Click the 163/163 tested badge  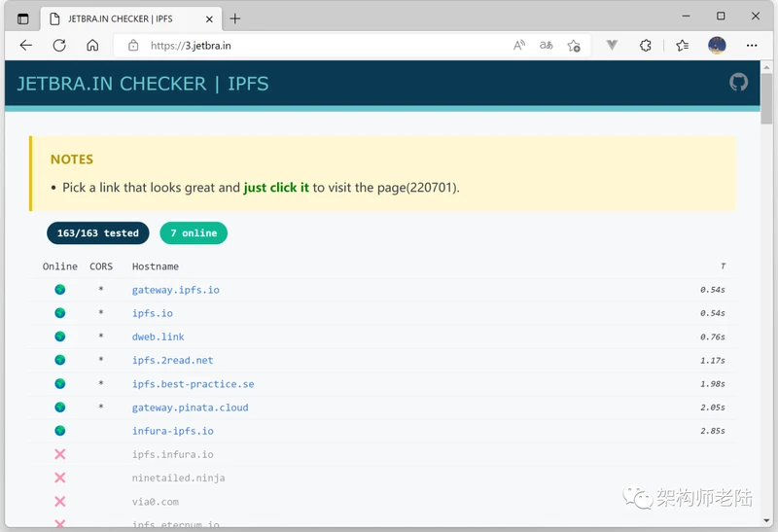point(98,233)
